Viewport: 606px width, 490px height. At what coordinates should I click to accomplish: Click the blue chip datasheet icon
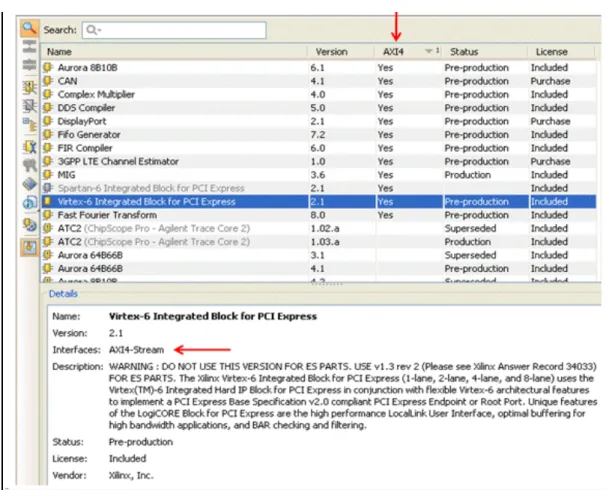pos(29,184)
